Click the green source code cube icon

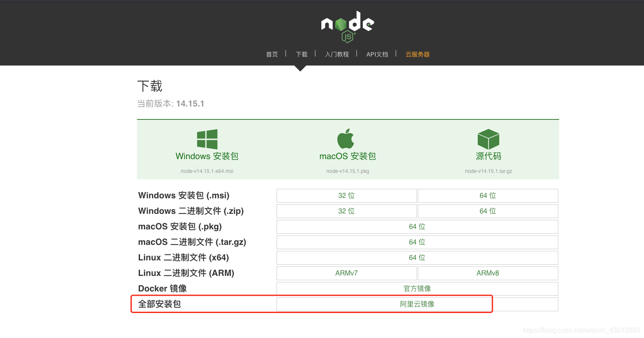[488, 139]
